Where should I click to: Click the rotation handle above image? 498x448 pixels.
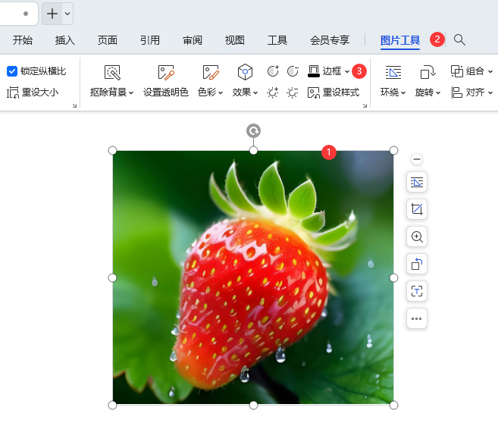[x=253, y=131]
